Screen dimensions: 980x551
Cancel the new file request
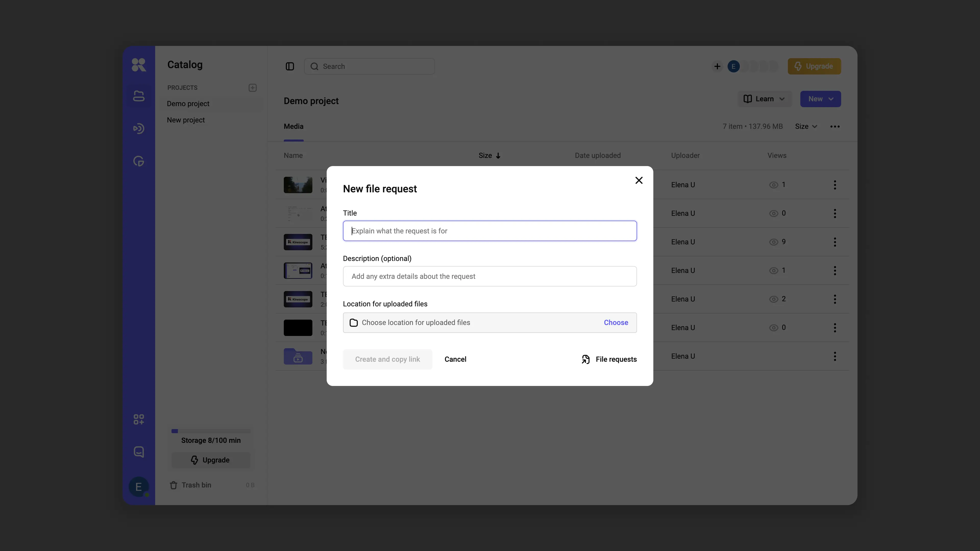click(x=455, y=359)
